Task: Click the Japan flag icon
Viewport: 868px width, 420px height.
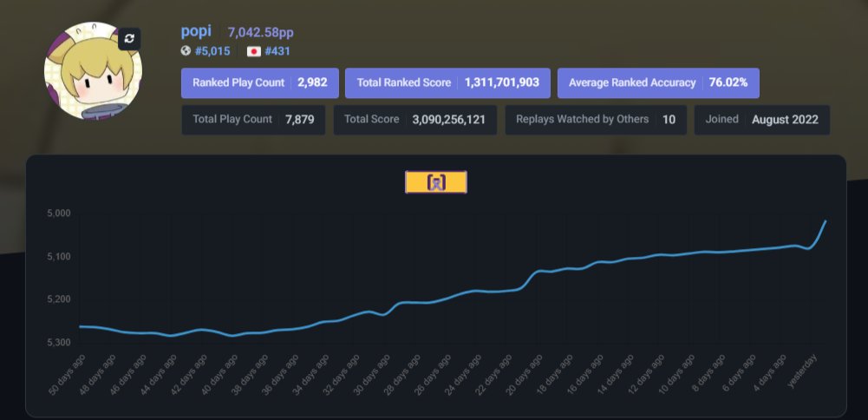Action: [254, 51]
